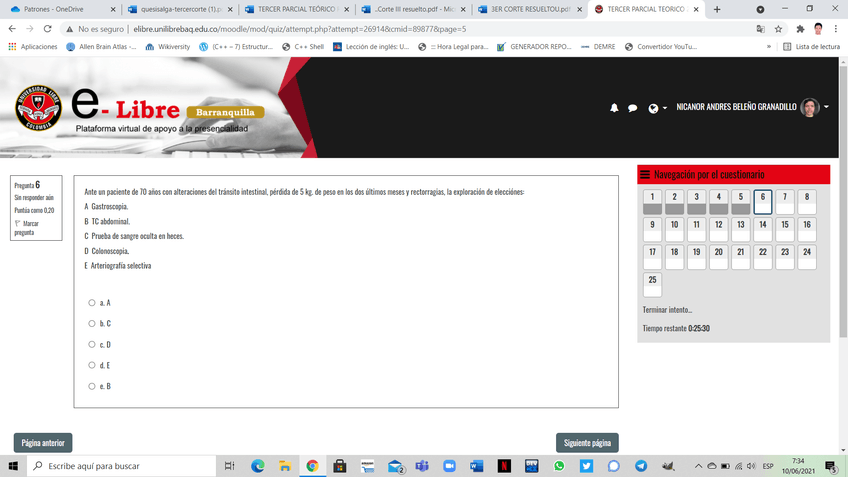The image size is (848, 477).
Task: Open Chrome profile avatar in toolbar
Action: click(818, 29)
